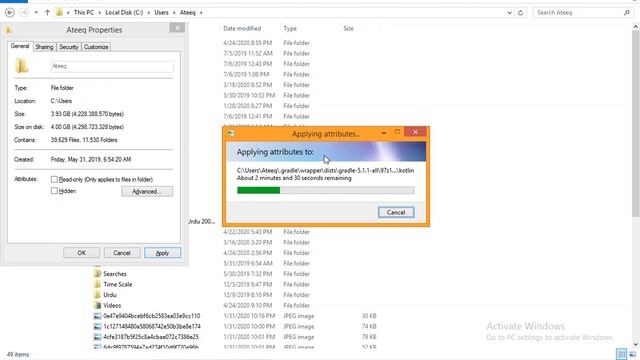This screenshot has width=640, height=360.
Task: Click the Videos folder icon
Action: (97, 306)
